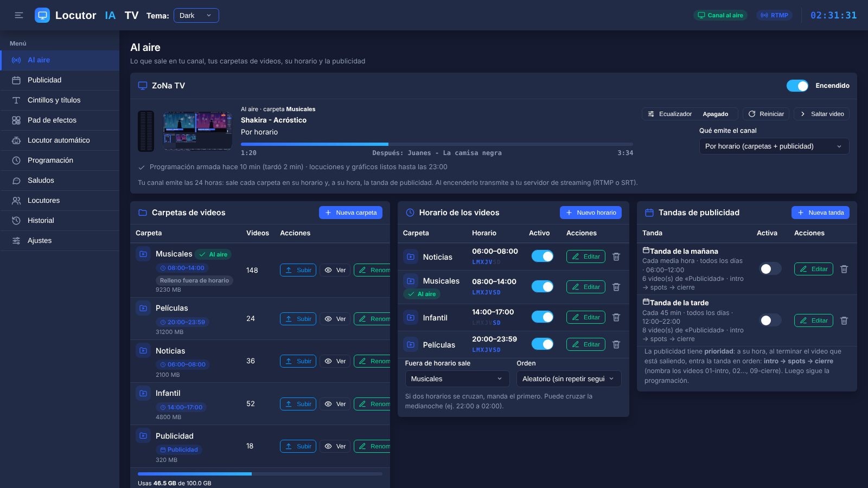Click the live video preview thumbnail

pyautogui.click(x=197, y=131)
